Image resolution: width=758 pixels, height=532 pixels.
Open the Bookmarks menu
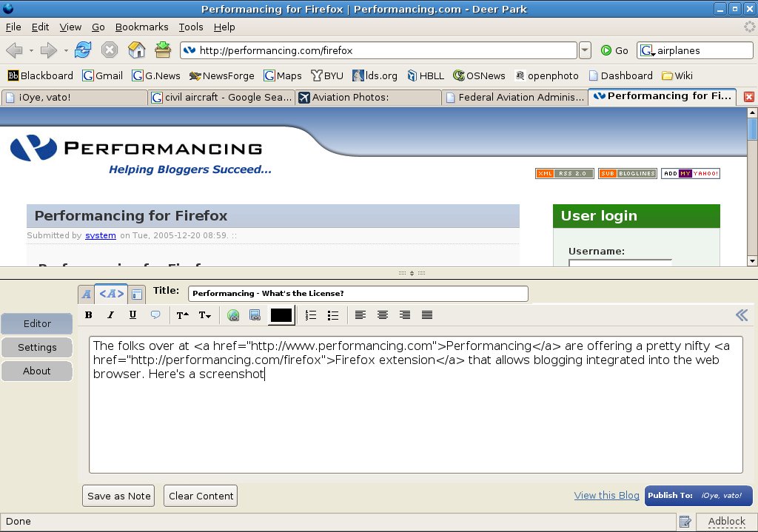141,27
